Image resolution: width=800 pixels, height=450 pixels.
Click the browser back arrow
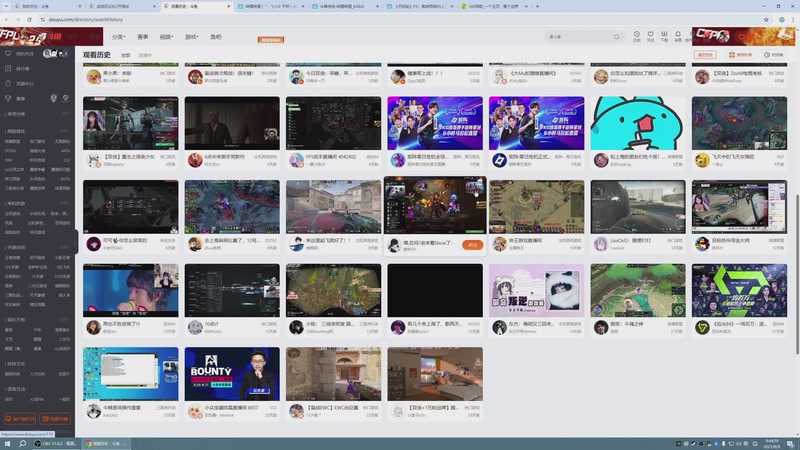7,19
